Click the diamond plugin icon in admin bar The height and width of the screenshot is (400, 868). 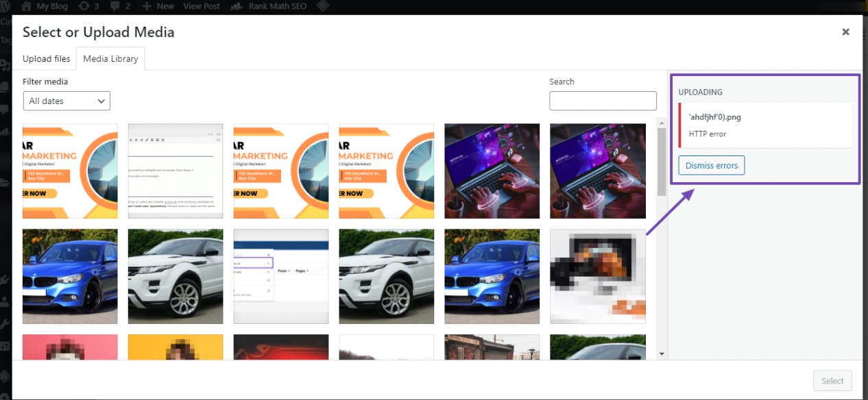point(323,6)
